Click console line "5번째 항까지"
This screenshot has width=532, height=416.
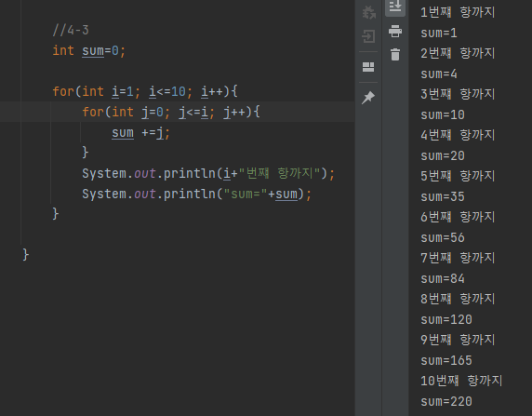click(x=458, y=176)
